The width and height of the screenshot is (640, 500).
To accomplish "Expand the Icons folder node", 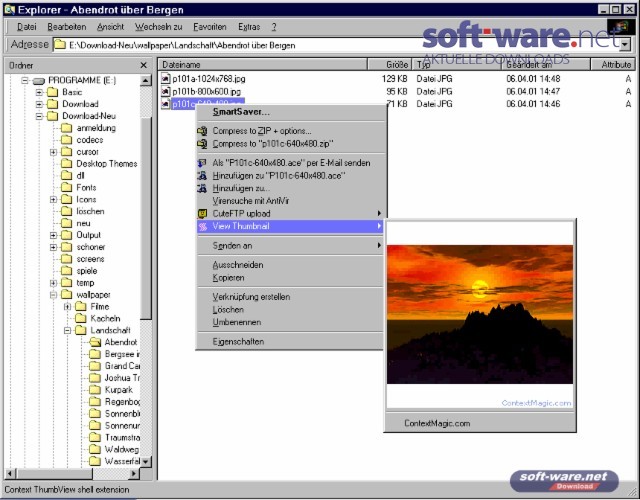I will [53, 200].
